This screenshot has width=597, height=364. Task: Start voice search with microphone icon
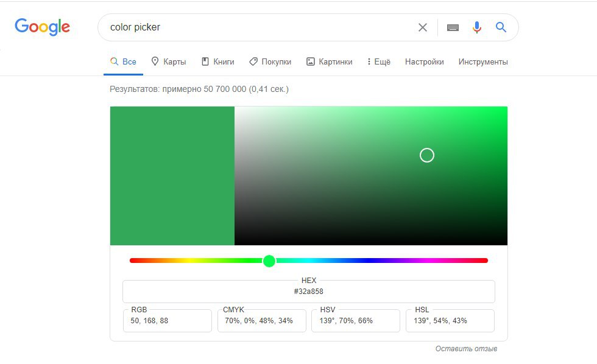[476, 27]
